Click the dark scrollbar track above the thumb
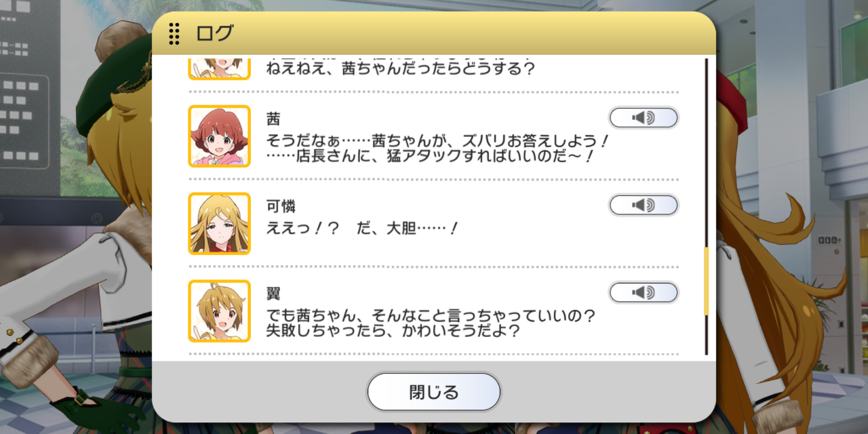 pyautogui.click(x=706, y=153)
